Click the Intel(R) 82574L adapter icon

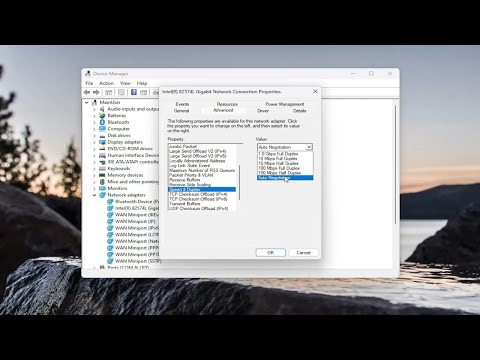[x=110, y=208]
